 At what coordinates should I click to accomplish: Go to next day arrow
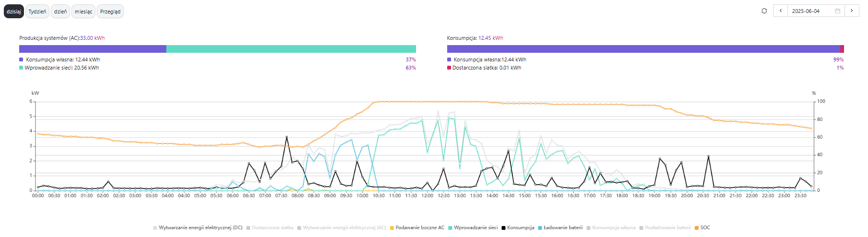pyautogui.click(x=852, y=11)
